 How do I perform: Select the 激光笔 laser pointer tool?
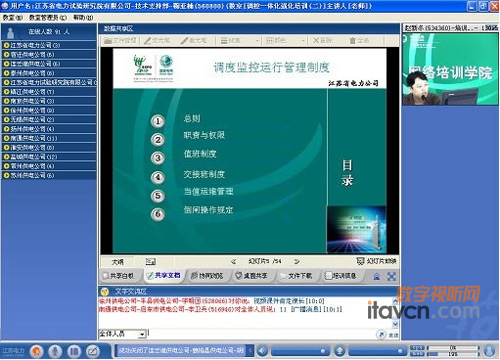(x=193, y=41)
